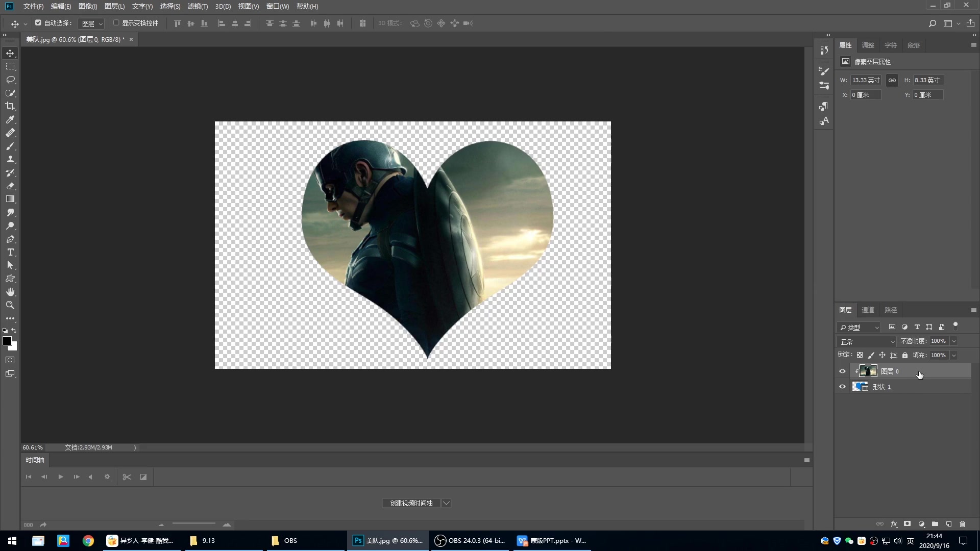
Task: Select the Magic Wand tool
Action: [x=10, y=93]
